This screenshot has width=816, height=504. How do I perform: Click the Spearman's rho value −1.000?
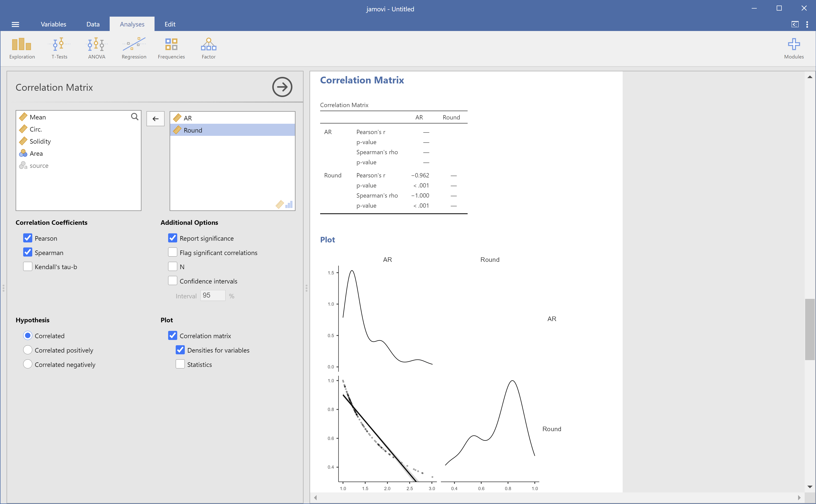click(420, 196)
